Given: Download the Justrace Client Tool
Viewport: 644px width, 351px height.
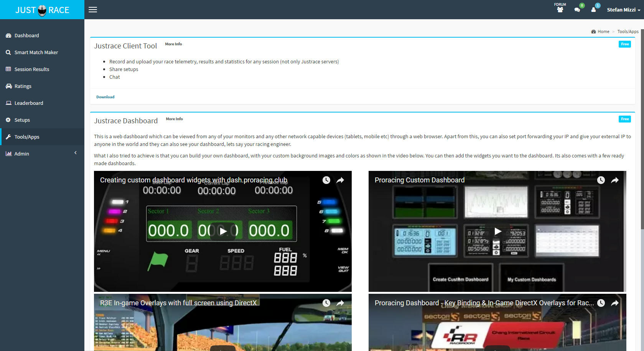Looking at the screenshot, I should (x=105, y=97).
